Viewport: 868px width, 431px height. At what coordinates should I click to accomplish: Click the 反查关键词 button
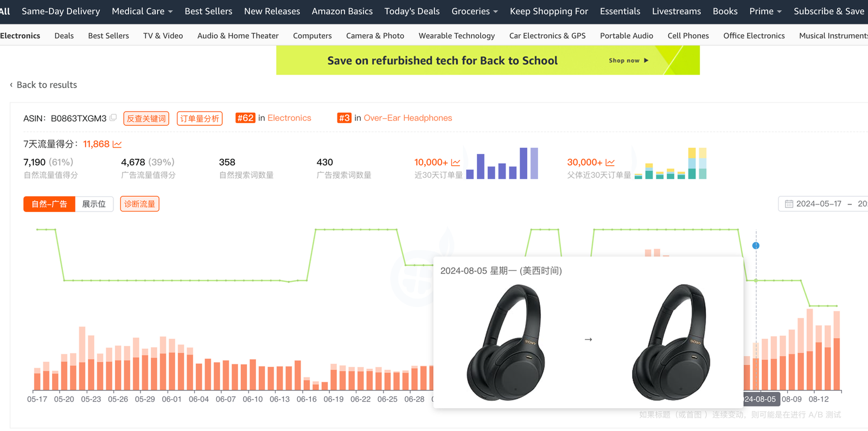(146, 118)
